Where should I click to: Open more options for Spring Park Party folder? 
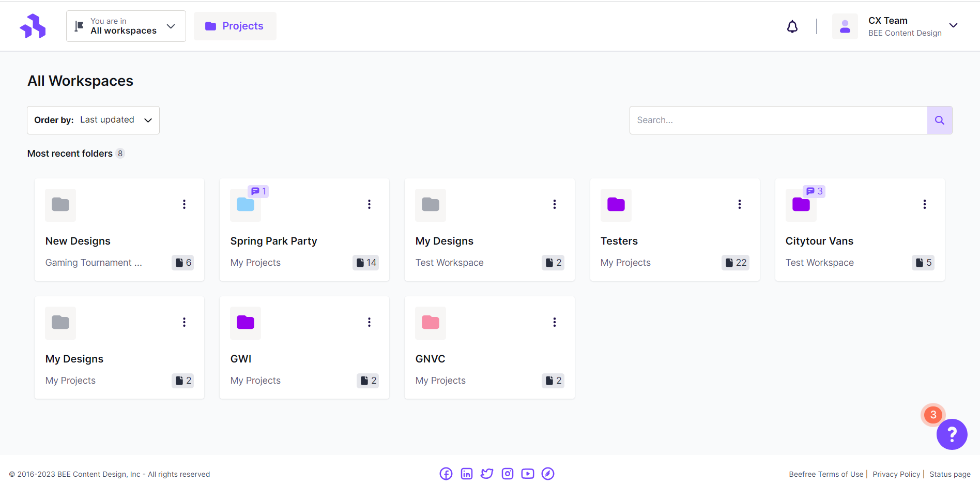pos(369,204)
